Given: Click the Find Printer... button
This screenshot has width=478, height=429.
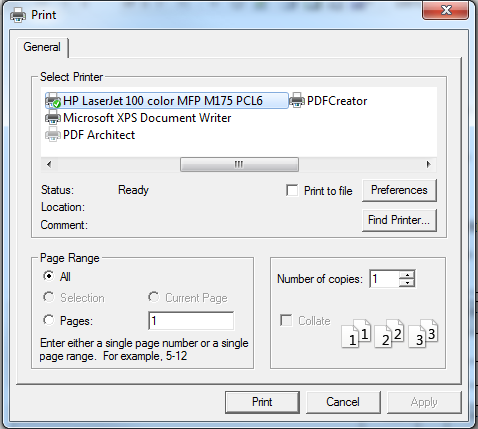Looking at the screenshot, I should click(x=399, y=220).
